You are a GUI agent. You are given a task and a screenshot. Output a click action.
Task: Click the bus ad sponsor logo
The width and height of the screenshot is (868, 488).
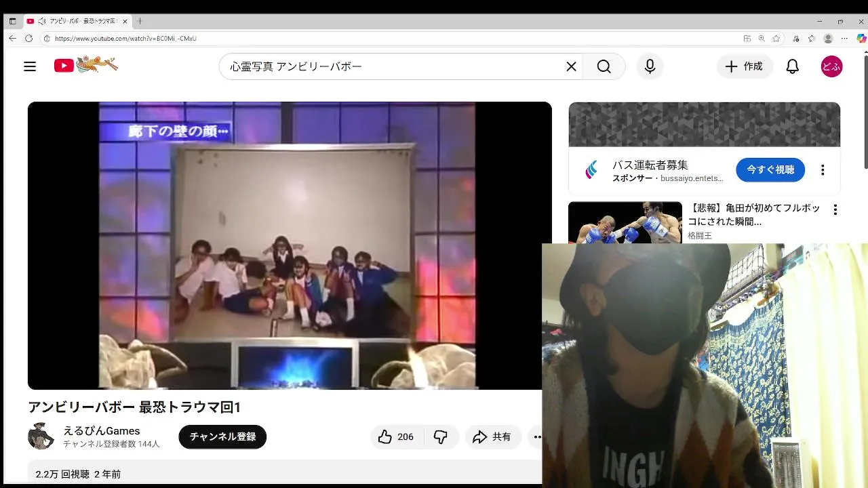click(591, 170)
